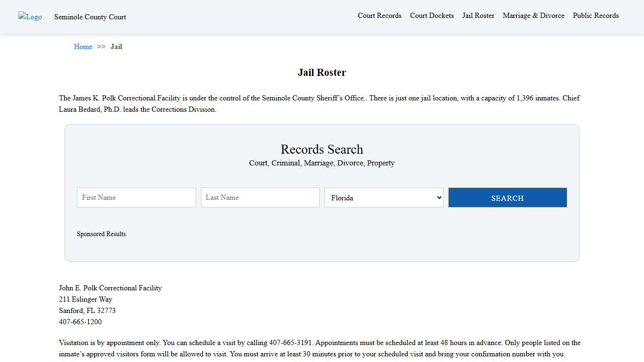Click the Records Search heading

[322, 149]
